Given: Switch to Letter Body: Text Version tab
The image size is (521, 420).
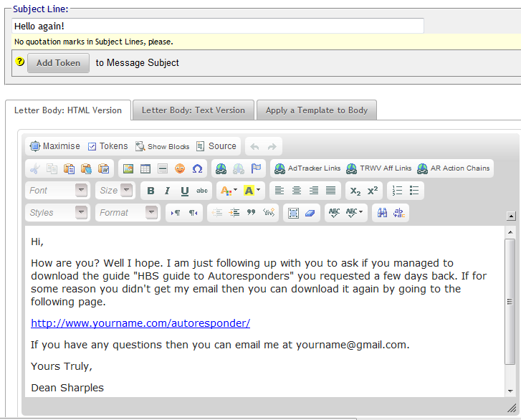Looking at the screenshot, I should click(x=193, y=110).
